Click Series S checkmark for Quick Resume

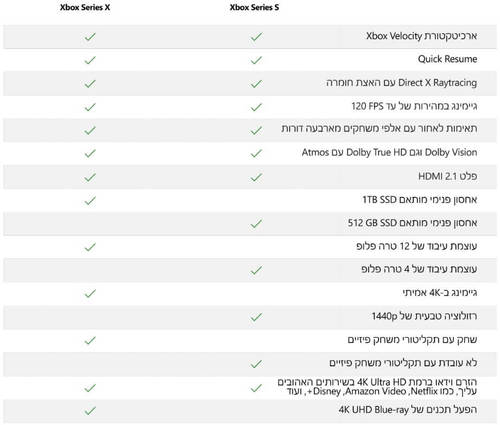256,60
